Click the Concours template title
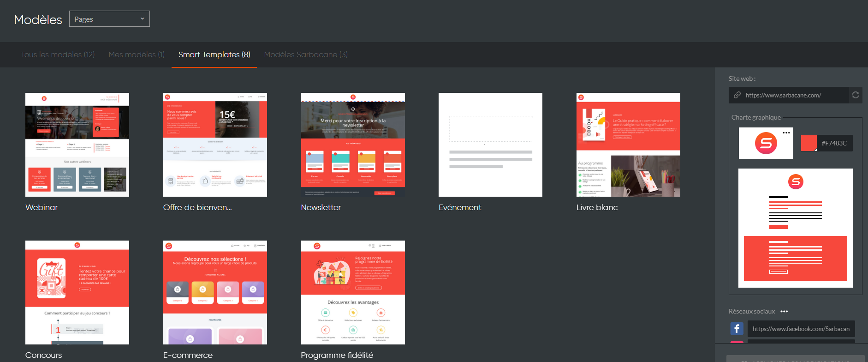This screenshot has width=868, height=362. point(43,355)
